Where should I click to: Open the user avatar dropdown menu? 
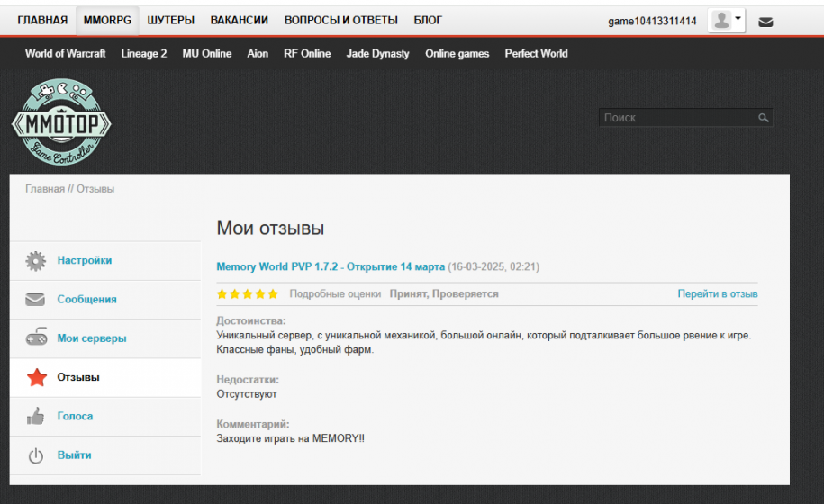[x=726, y=21]
